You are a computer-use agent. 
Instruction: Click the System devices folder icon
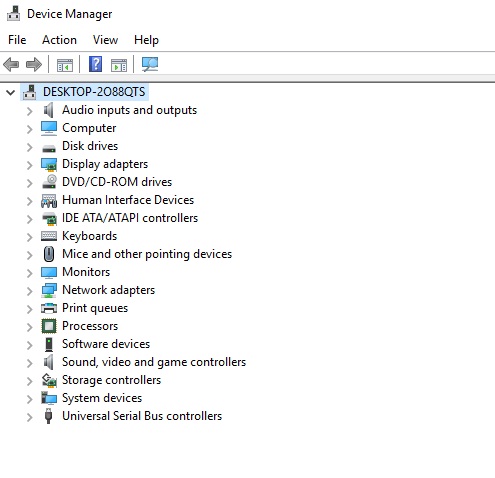click(x=49, y=398)
